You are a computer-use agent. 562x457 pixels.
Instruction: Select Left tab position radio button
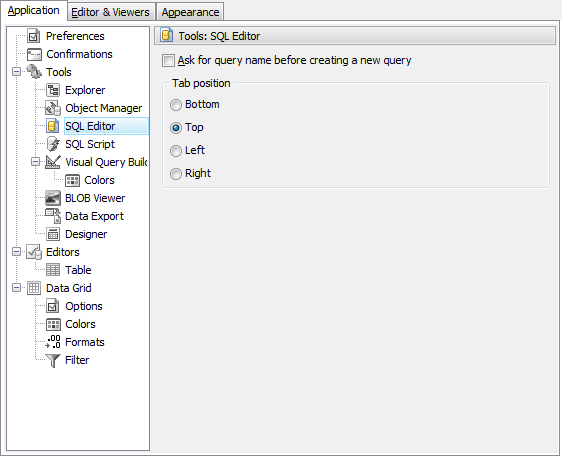(x=176, y=151)
